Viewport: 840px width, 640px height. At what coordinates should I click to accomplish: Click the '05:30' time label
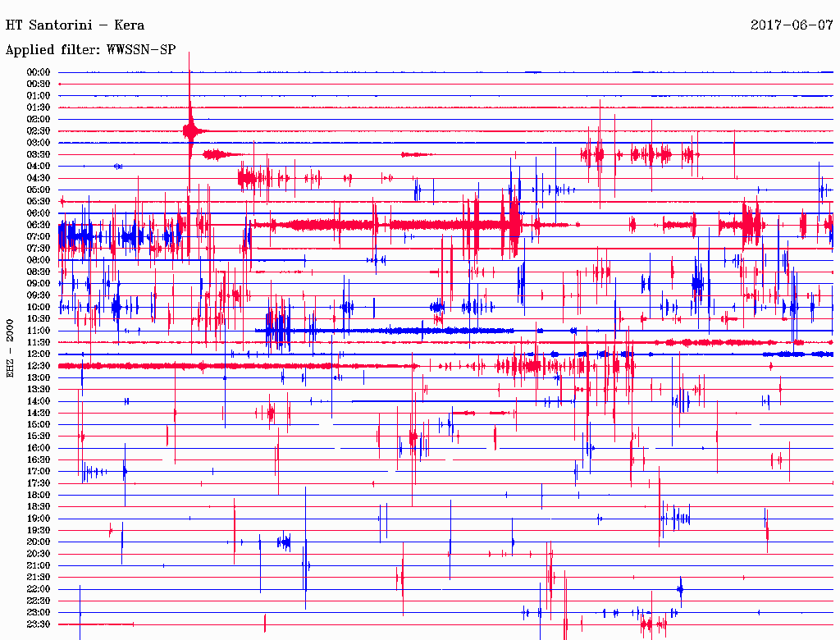[x=39, y=202]
